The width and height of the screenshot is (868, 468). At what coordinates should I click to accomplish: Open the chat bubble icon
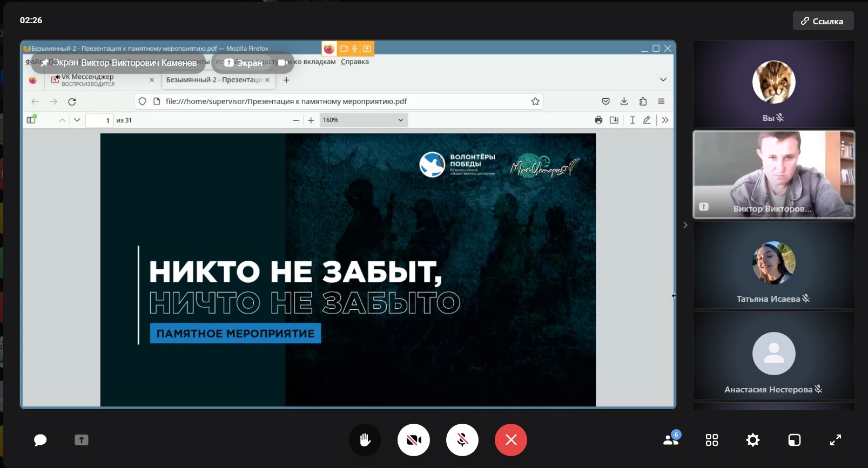40,440
